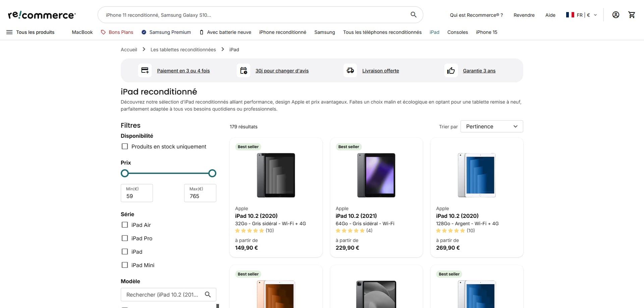Go to Les tablettes reconditionnées breadcrumb
The height and width of the screenshot is (308, 644).
(x=183, y=50)
